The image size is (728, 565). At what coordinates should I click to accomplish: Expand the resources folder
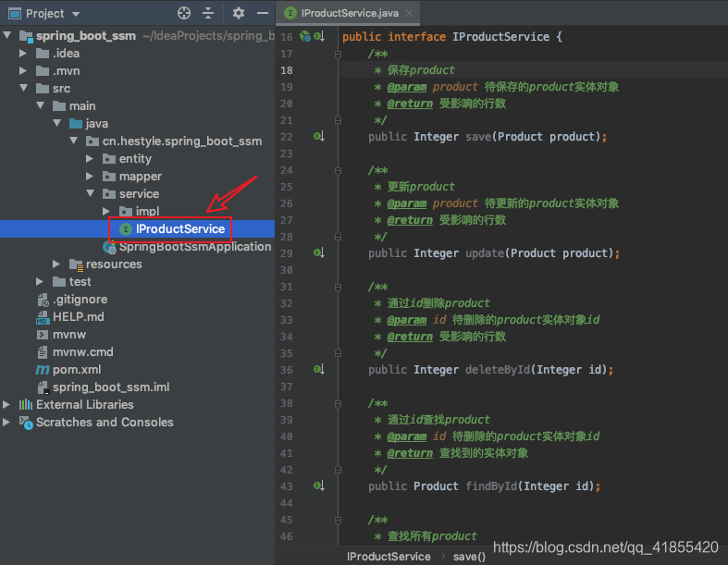(56, 264)
